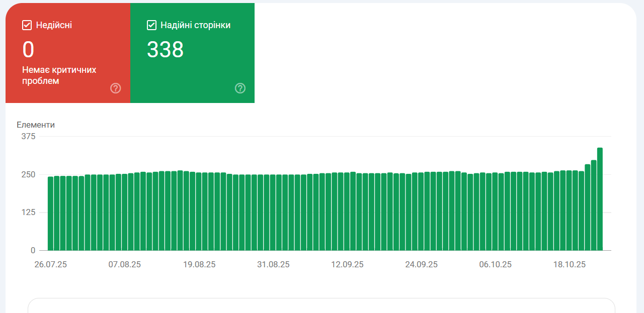The width and height of the screenshot is (644, 313).
Task: Click the 31.08.25 date label
Action: point(273,265)
